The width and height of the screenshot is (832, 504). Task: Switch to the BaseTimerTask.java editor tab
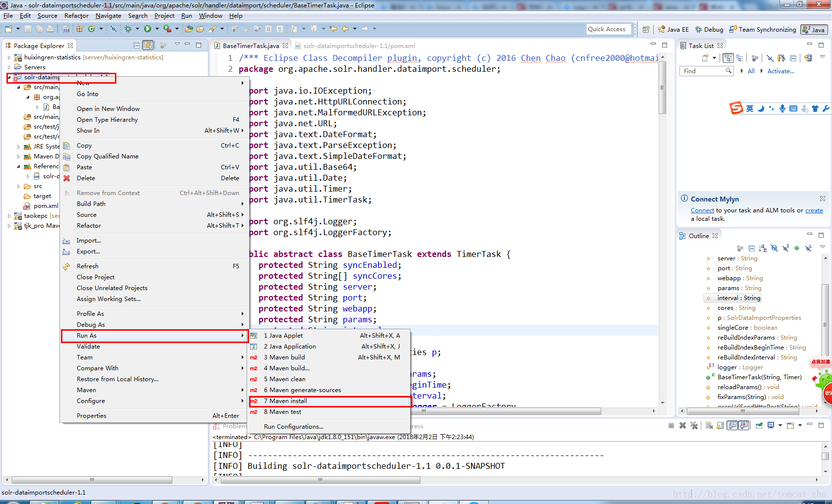point(251,46)
